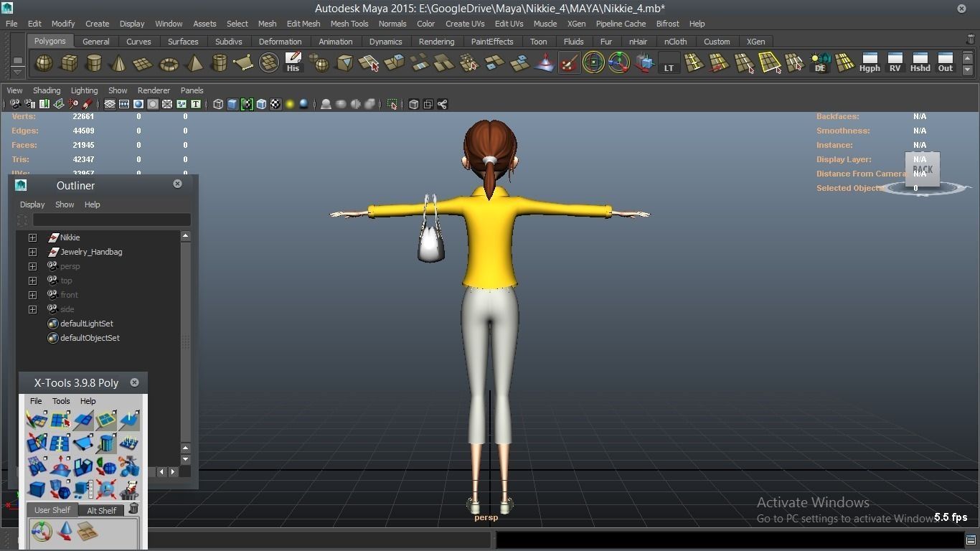Open the Shading menu in viewport panel
The height and width of the screenshot is (551, 980).
click(x=47, y=90)
